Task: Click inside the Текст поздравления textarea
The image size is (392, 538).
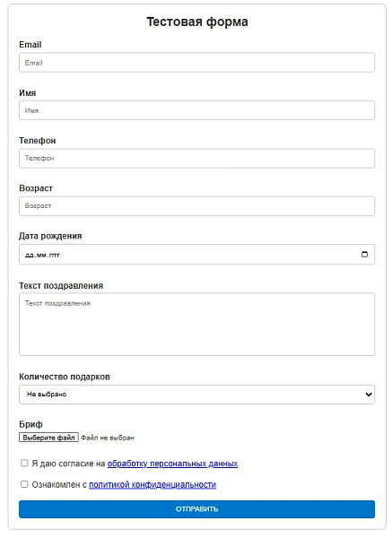Action: (196, 325)
